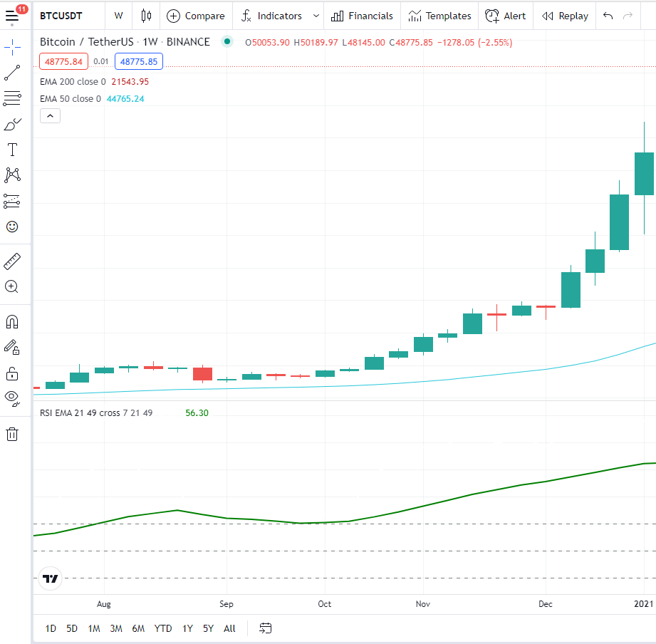The width and height of the screenshot is (656, 644).
Task: Redo the last chart action
Action: click(x=628, y=16)
